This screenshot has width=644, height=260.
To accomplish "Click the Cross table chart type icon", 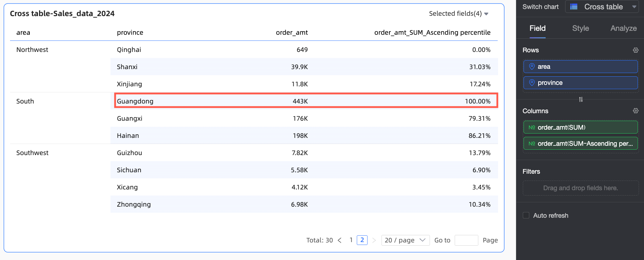I will click(x=574, y=7).
